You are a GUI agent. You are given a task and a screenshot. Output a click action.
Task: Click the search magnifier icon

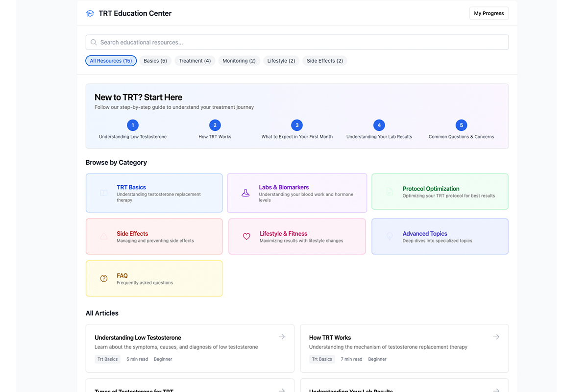click(x=94, y=42)
